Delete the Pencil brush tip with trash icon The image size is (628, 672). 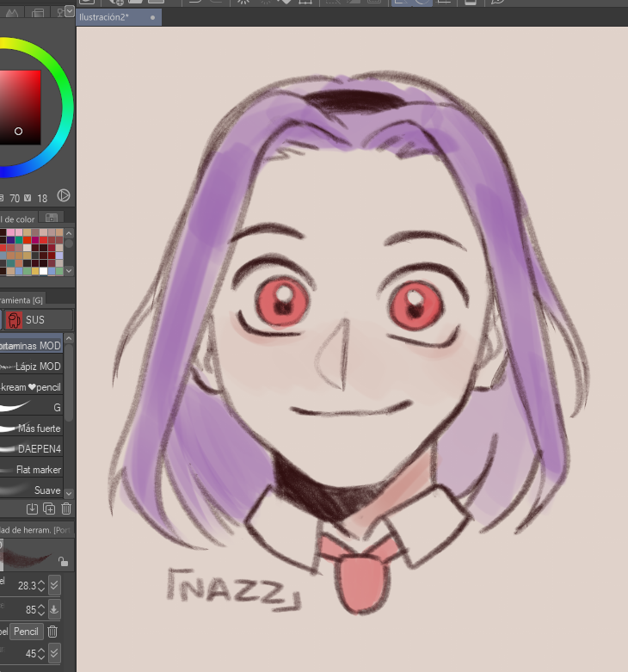point(52,632)
